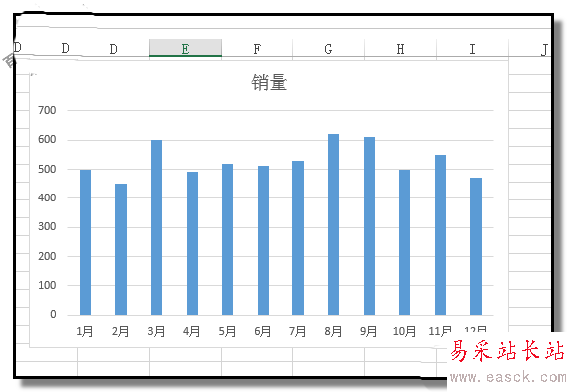This screenshot has height=392, width=567.
Task: Click the 500 vertical axis label
Action: tap(47, 169)
